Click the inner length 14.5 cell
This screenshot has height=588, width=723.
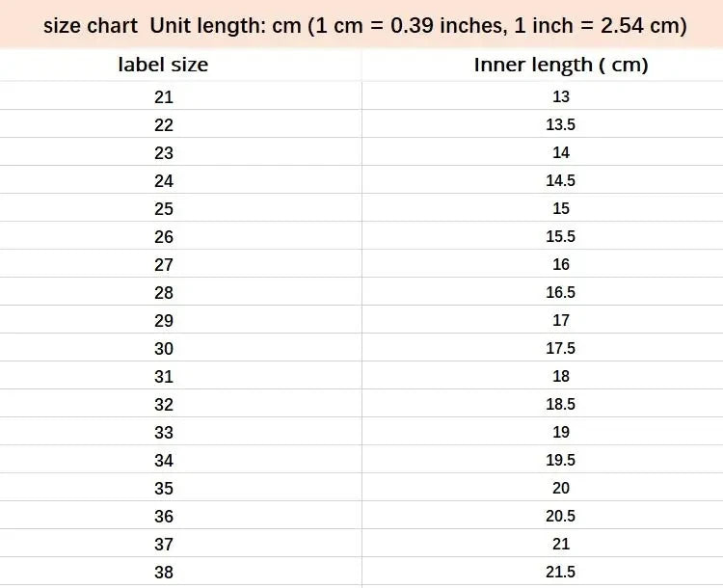tap(561, 180)
